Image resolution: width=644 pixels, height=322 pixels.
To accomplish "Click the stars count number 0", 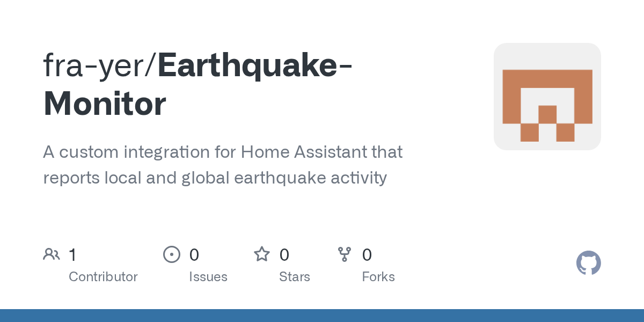I will 284,254.
